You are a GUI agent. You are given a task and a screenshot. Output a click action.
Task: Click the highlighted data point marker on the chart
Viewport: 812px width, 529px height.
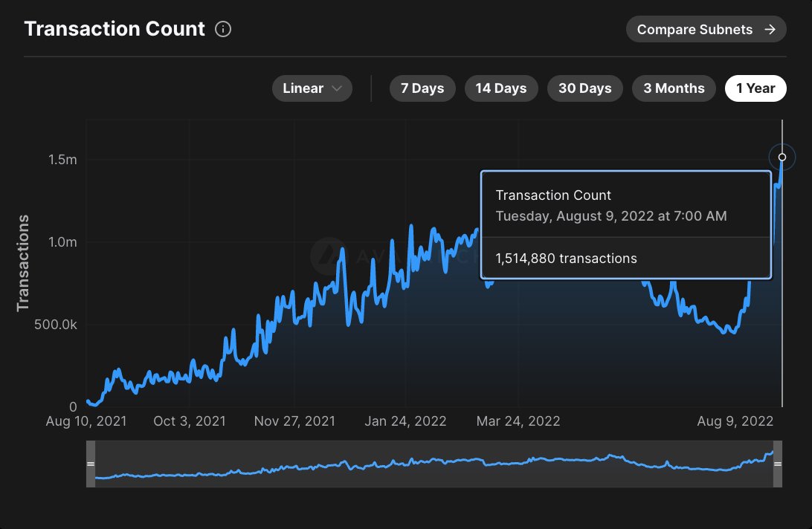782,157
